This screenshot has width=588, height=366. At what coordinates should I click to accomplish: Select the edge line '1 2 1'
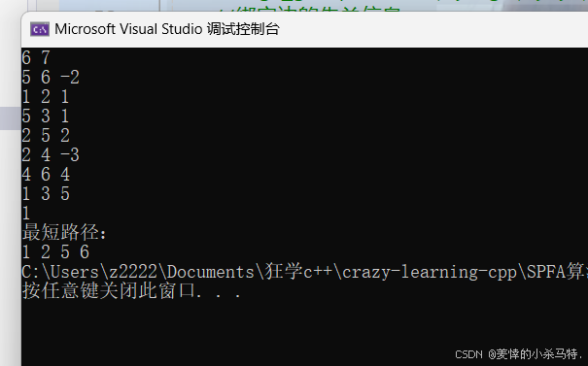(46, 97)
